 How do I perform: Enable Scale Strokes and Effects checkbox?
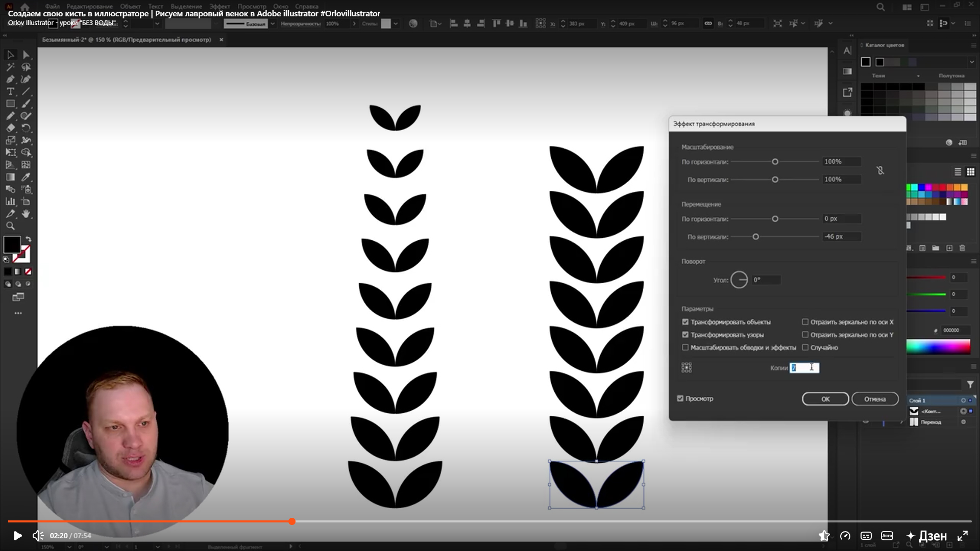click(x=685, y=347)
